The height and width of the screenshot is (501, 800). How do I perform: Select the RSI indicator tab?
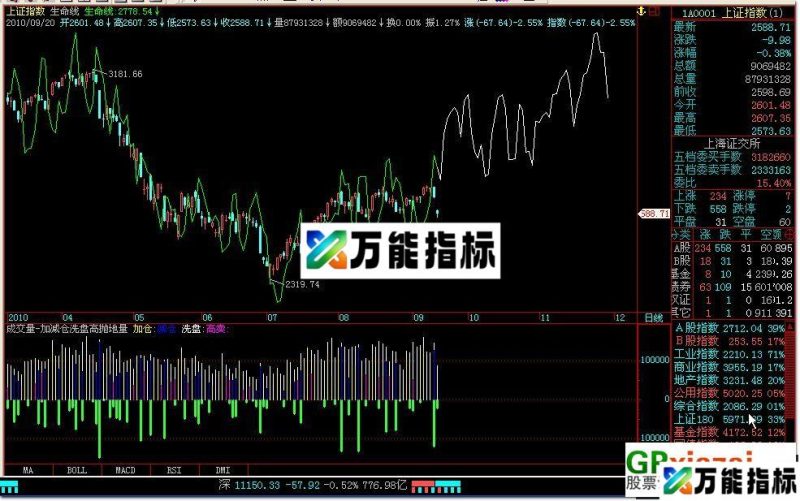click(x=174, y=470)
